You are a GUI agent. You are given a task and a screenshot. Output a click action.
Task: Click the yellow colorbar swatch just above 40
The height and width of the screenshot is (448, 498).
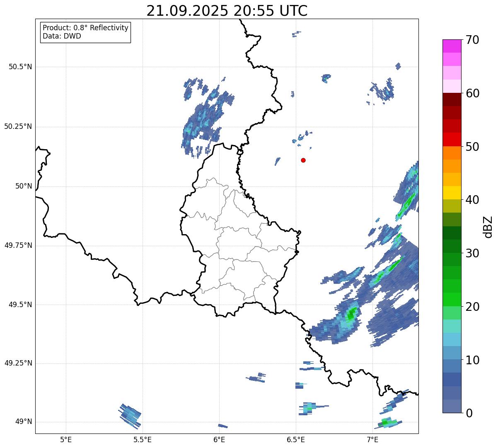(x=452, y=193)
